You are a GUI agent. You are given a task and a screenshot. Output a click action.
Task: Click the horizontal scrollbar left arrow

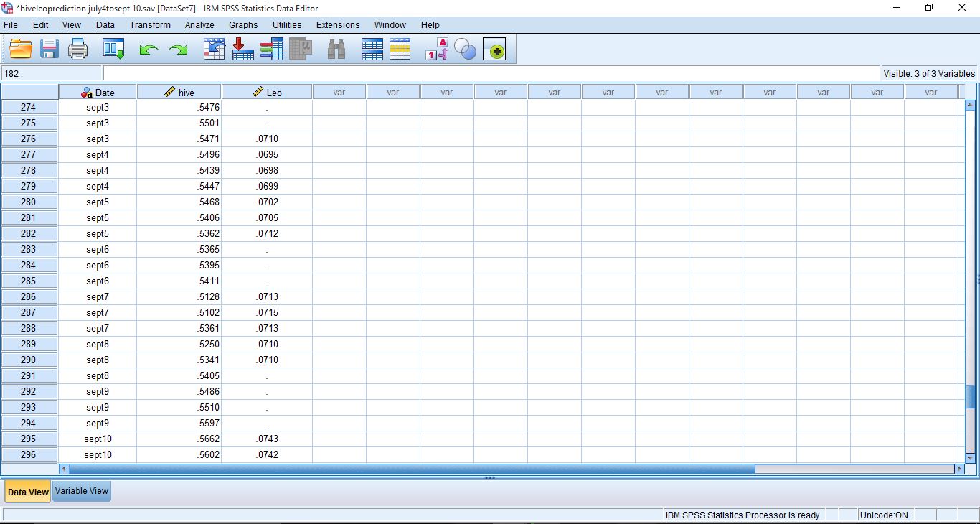tap(64, 469)
